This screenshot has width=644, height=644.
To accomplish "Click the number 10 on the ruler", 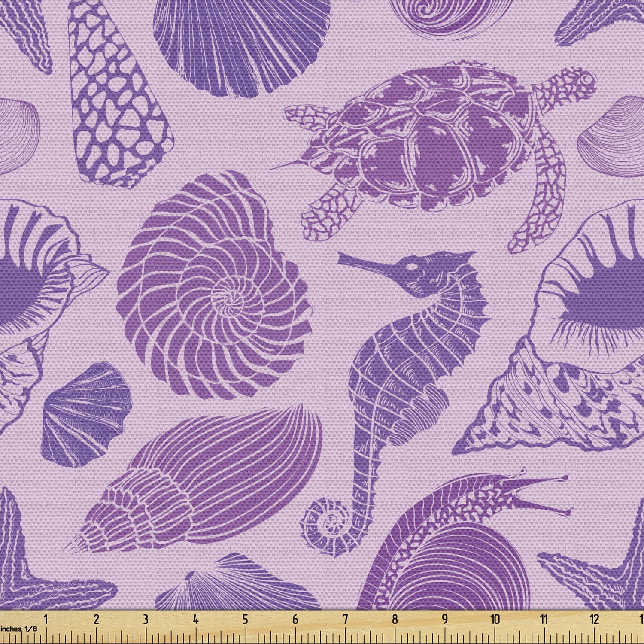I will (495, 619).
